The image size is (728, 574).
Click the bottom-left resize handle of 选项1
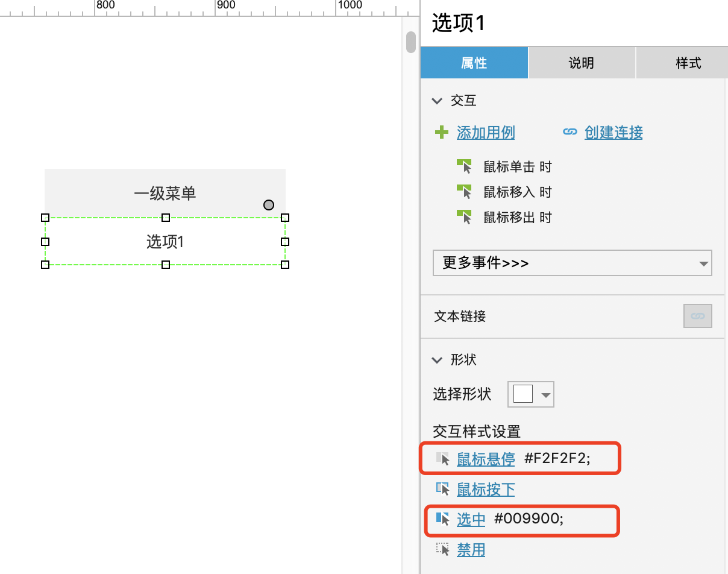45,265
